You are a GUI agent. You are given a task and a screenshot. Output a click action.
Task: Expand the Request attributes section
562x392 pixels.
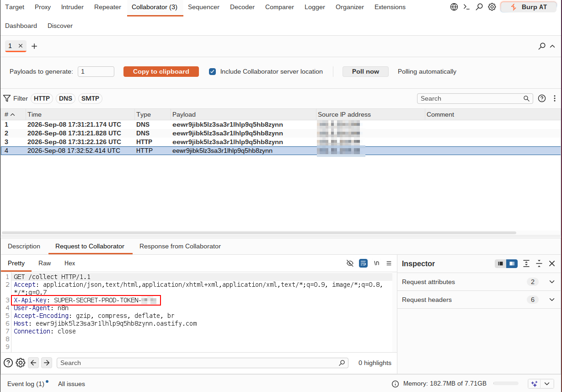click(478, 282)
